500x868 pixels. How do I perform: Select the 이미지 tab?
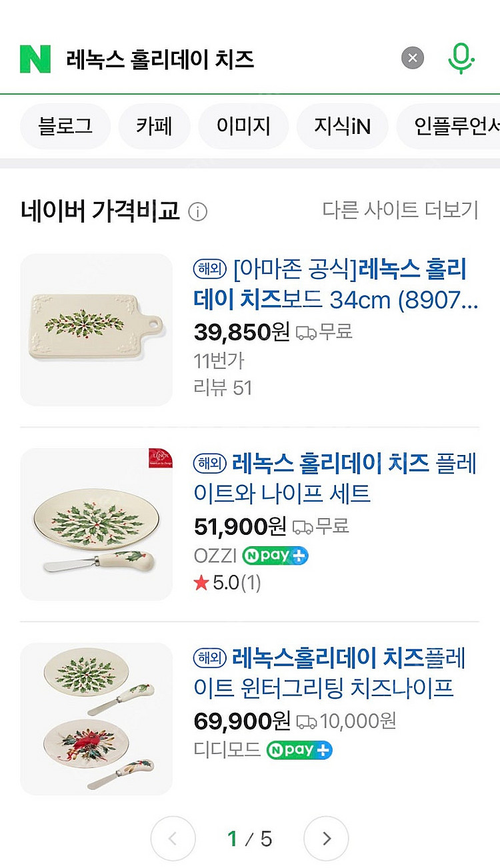tap(243, 126)
